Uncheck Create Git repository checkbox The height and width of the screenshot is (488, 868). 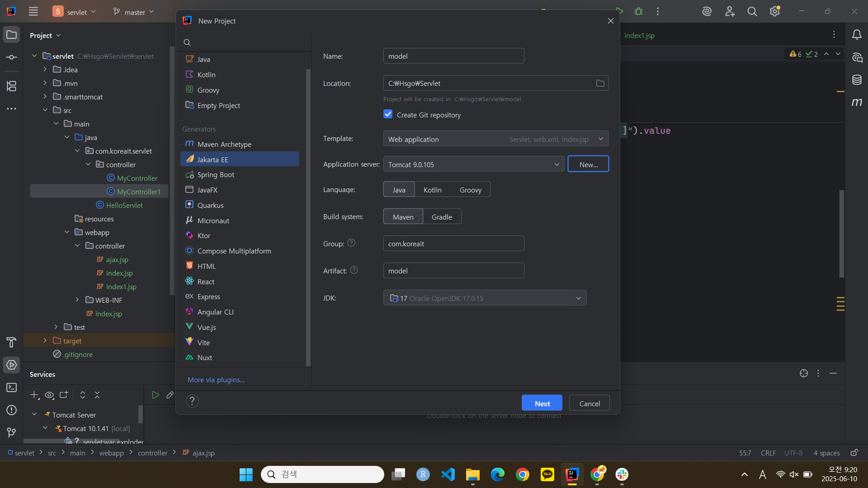[x=388, y=114]
